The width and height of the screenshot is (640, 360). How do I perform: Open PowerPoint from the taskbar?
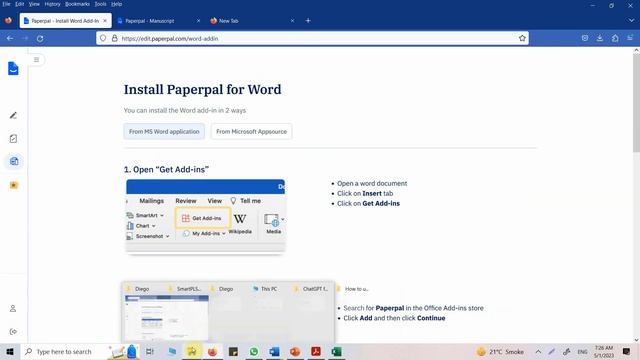click(295, 351)
